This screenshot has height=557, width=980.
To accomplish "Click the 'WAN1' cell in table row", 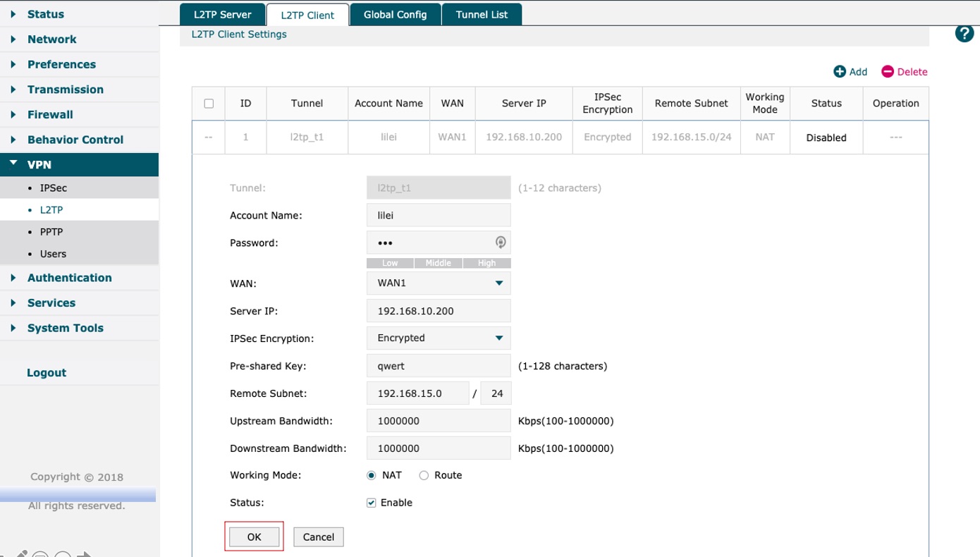I will point(453,137).
